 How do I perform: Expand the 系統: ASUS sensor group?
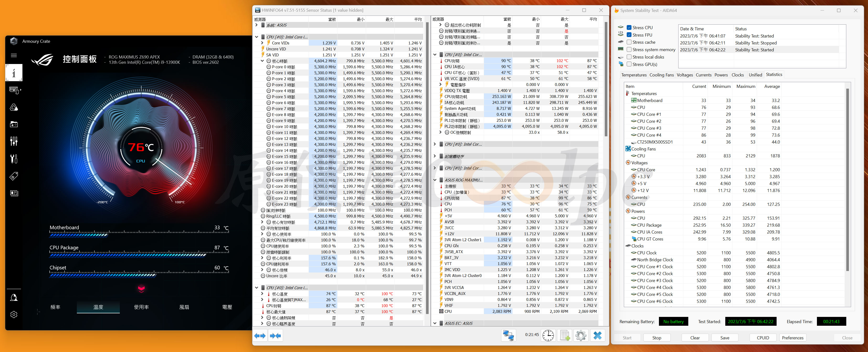pyautogui.click(x=256, y=25)
